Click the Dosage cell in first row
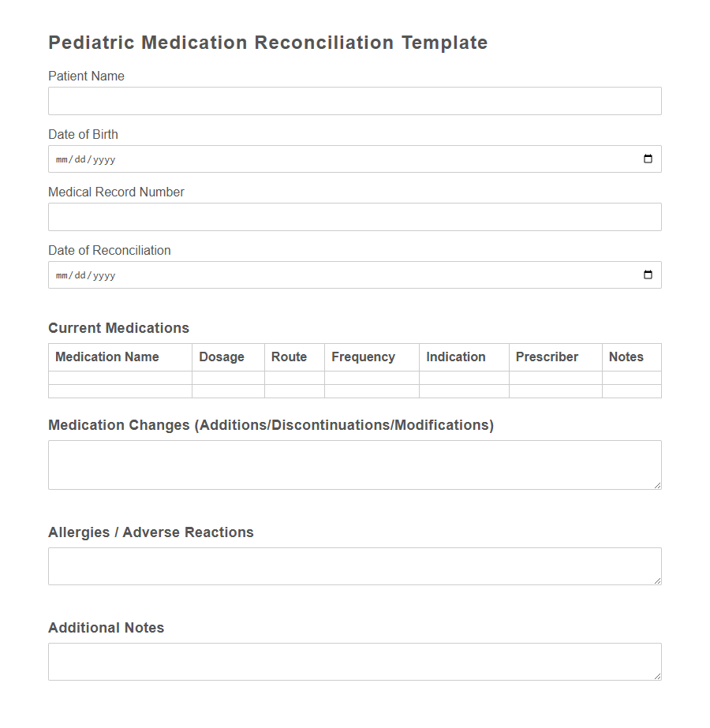 pyautogui.click(x=227, y=379)
